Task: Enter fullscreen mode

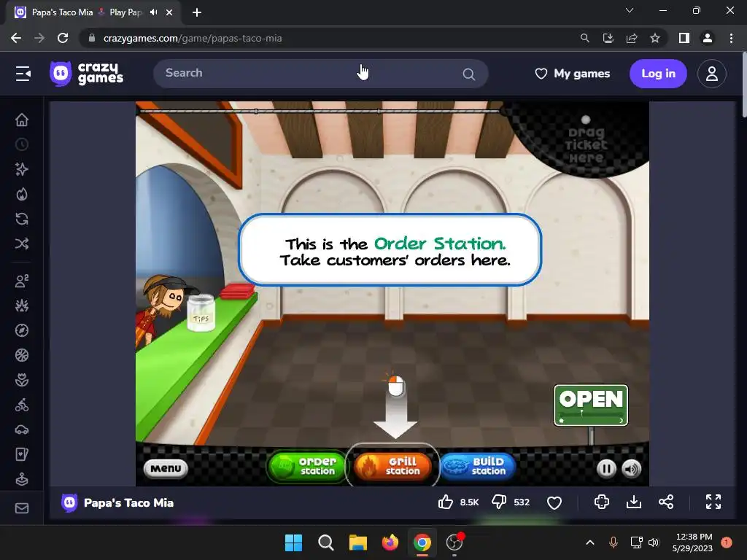Action: tap(713, 502)
